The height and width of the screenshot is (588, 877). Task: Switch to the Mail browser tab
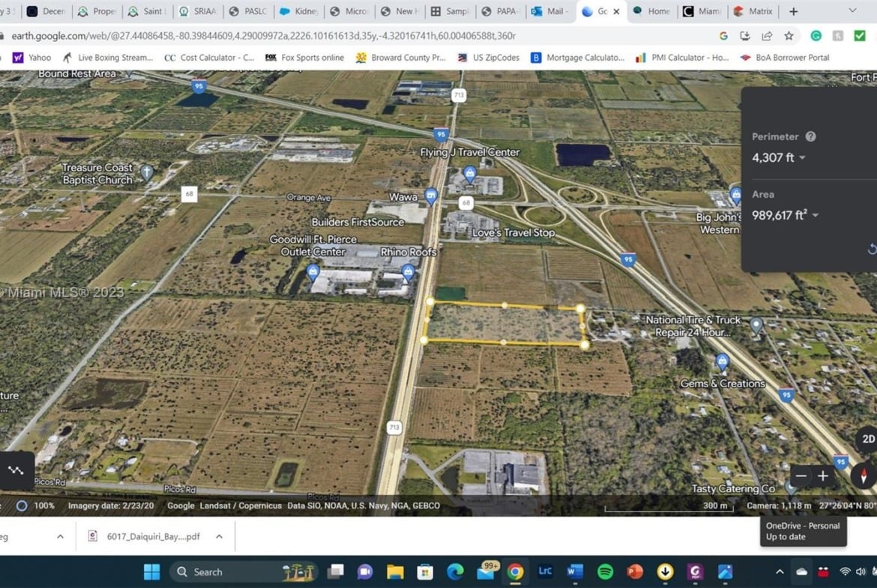(549, 11)
